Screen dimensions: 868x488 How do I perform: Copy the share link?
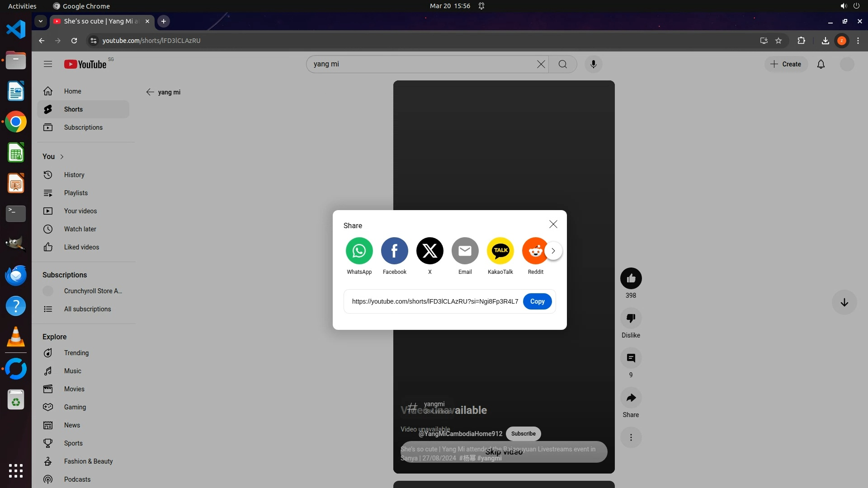coord(537,301)
